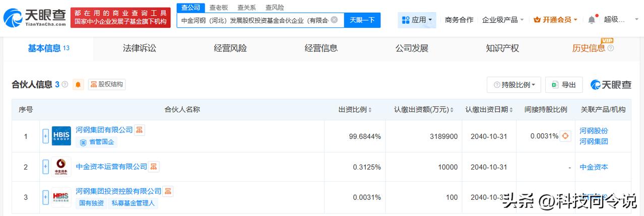This screenshot has width=644, height=216.
Task: Open the 河钢股份 related product link
Action: pos(594,131)
